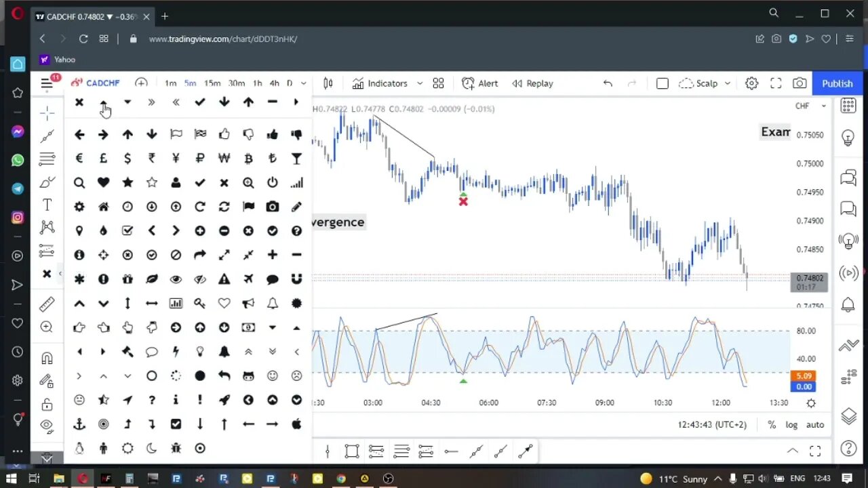
Task: Pick the light bulb icon in grid
Action: 200,352
